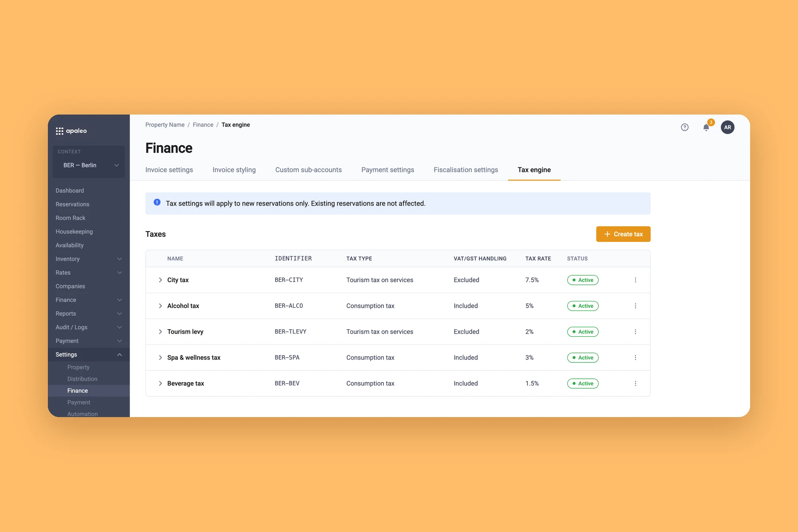
Task: Open the kebab menu for City tax
Action: click(x=635, y=280)
